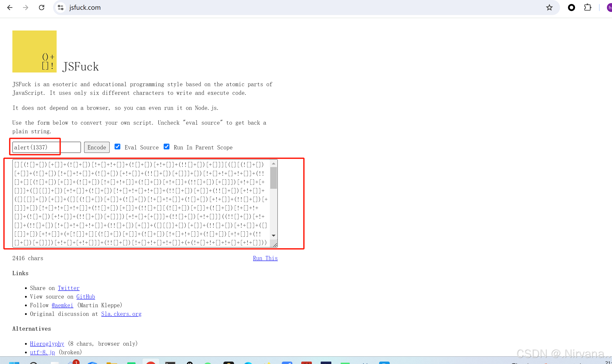This screenshot has width=612, height=364.
Task: Click the JSFuck page heading
Action: pyautogui.click(x=81, y=67)
